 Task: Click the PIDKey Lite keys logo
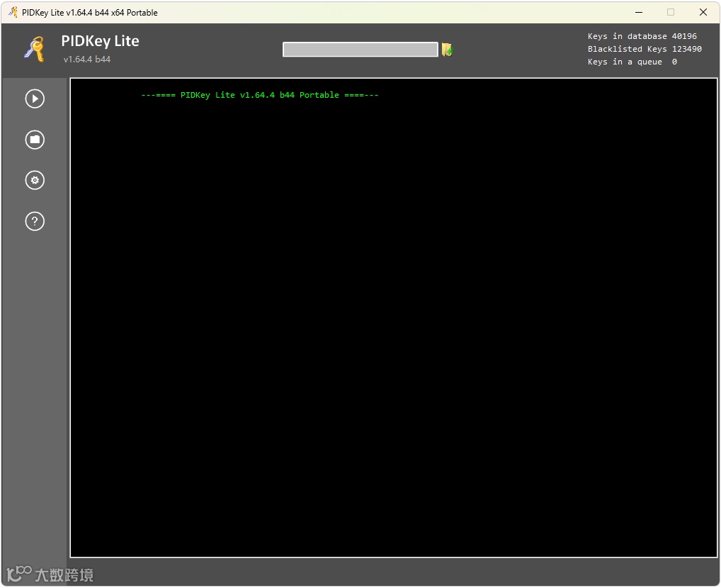(35, 49)
